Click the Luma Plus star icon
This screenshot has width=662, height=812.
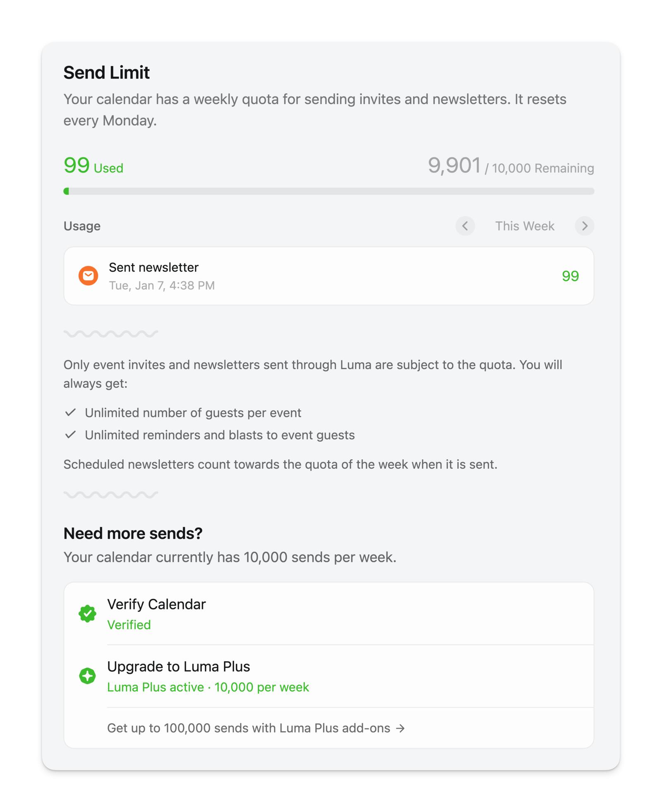[x=88, y=676]
